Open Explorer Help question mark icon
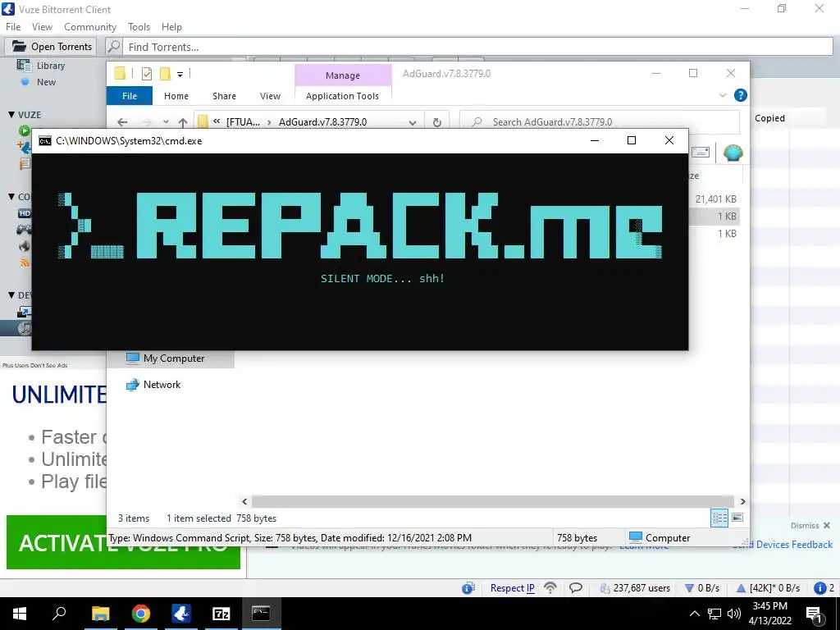This screenshot has width=840, height=630. 741,95
